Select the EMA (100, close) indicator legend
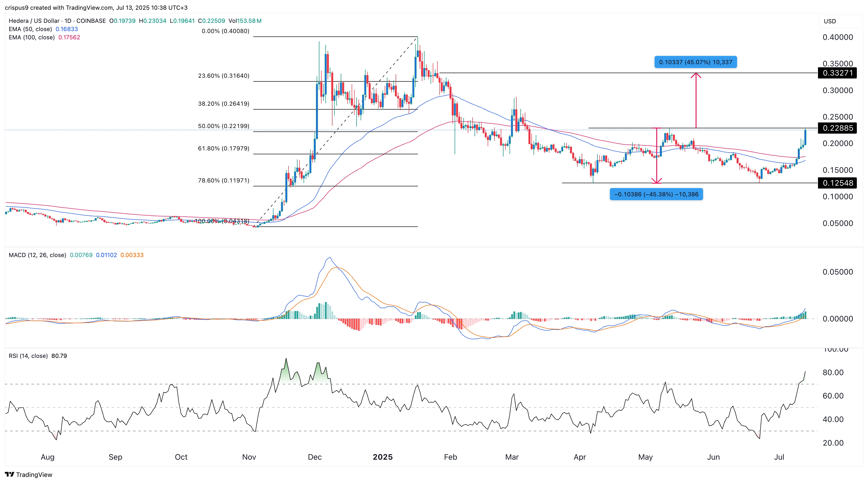The height and width of the screenshot is (483, 868). click(x=32, y=37)
